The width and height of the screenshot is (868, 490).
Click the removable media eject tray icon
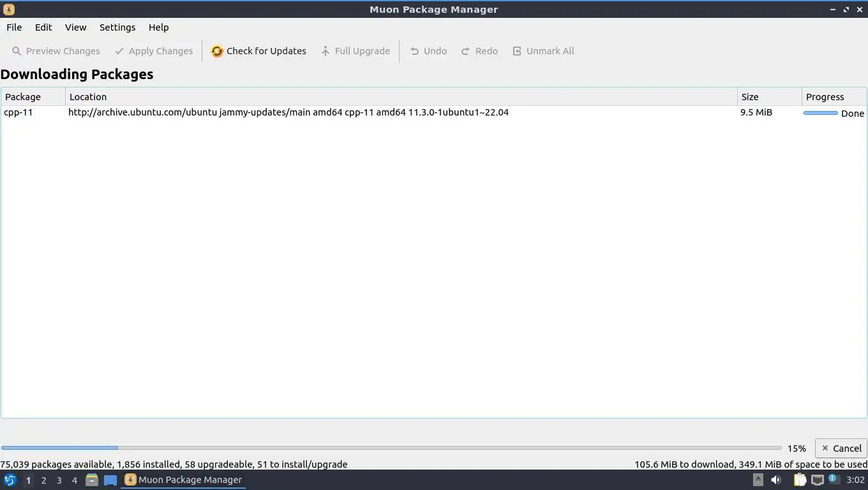tap(758, 480)
